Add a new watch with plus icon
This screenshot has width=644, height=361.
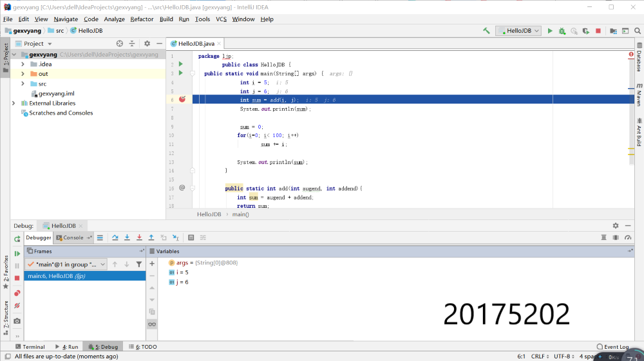pyautogui.click(x=152, y=264)
